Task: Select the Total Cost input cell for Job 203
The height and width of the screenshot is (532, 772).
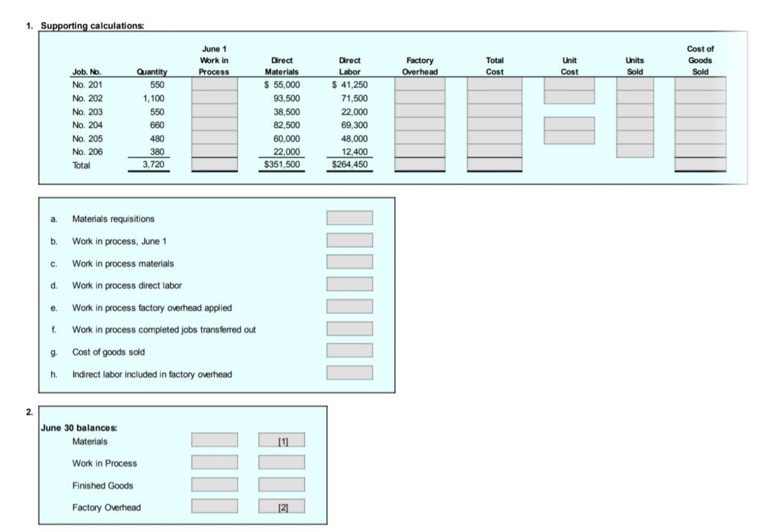Action: coord(494,112)
